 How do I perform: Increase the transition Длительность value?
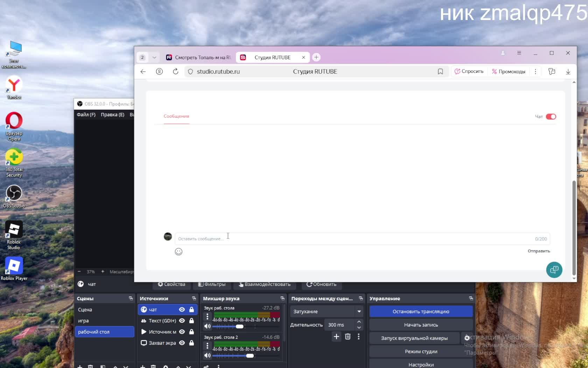tap(359, 322)
